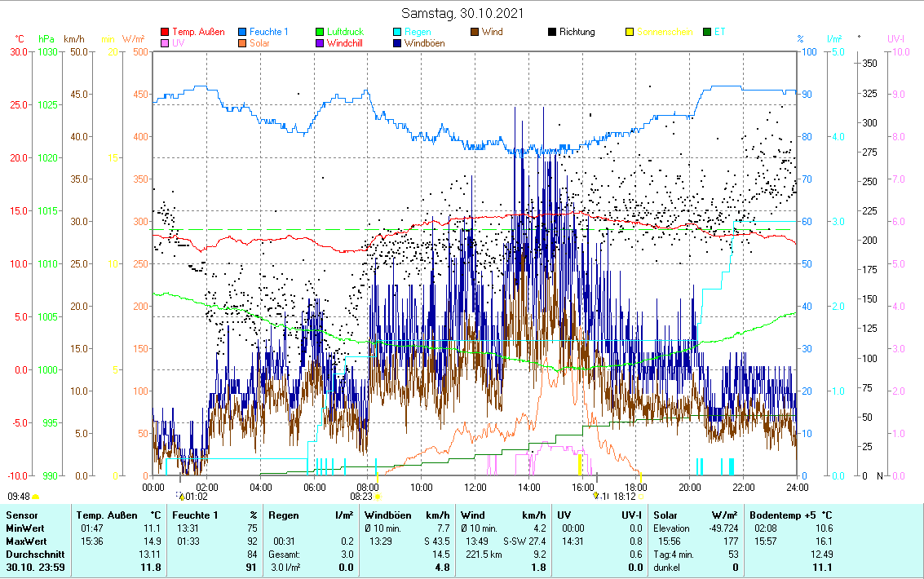Click the yellow Sonnenschein legend square
Screen dimensions: 924x579
click(x=630, y=33)
